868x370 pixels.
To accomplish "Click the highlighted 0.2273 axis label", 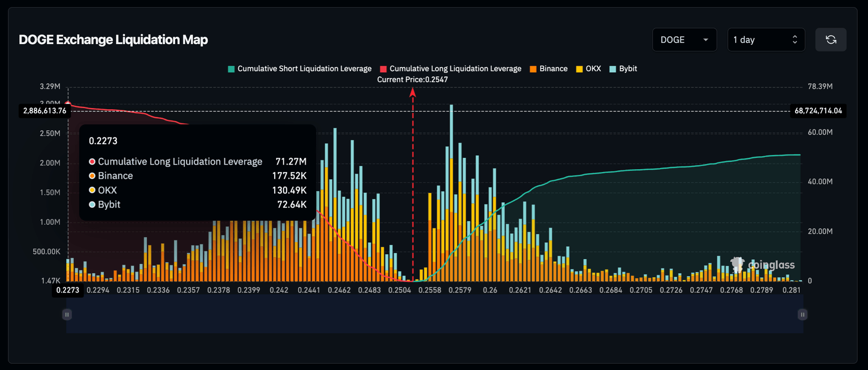I will tap(67, 290).
